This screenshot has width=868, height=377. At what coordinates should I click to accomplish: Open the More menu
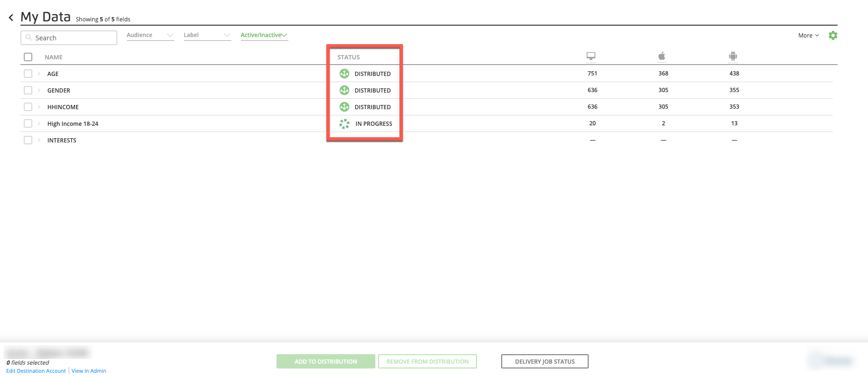pos(808,36)
